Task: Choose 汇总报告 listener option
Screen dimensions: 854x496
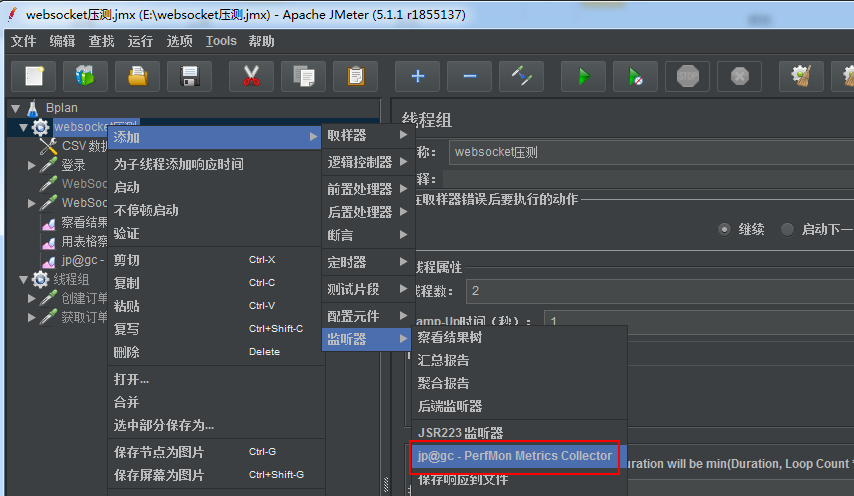Action: (519, 360)
